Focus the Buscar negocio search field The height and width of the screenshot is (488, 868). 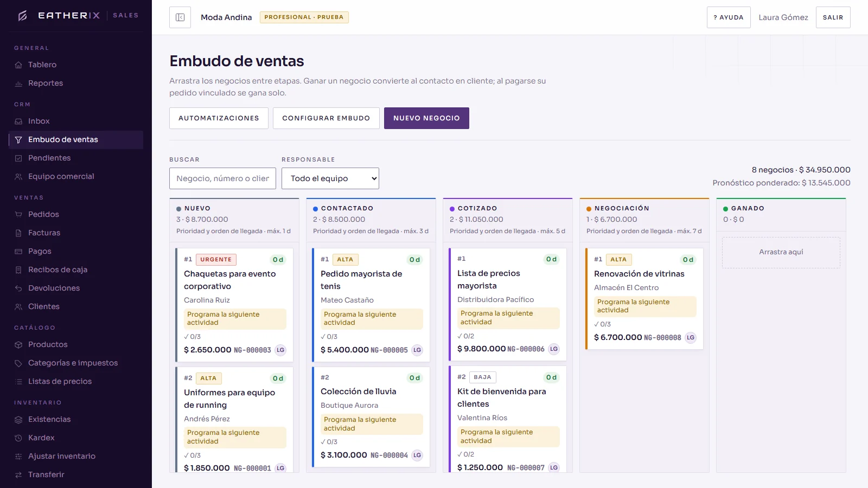222,178
